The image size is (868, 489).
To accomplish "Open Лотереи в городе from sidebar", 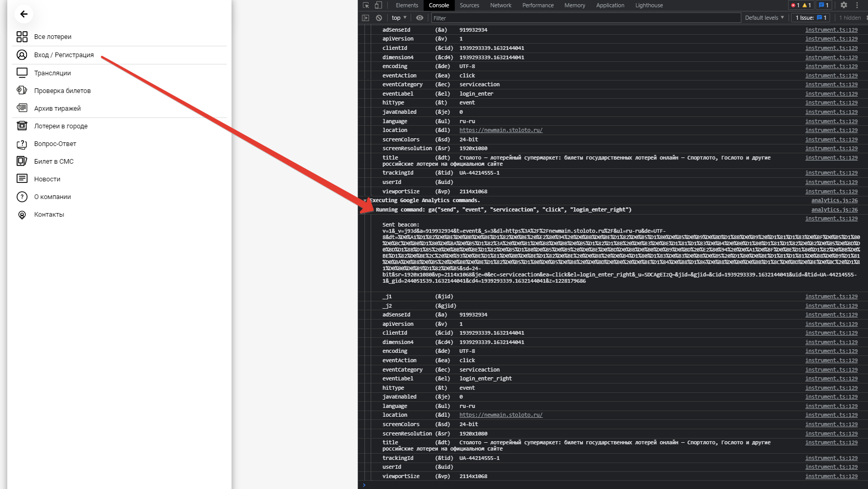I will click(x=61, y=126).
